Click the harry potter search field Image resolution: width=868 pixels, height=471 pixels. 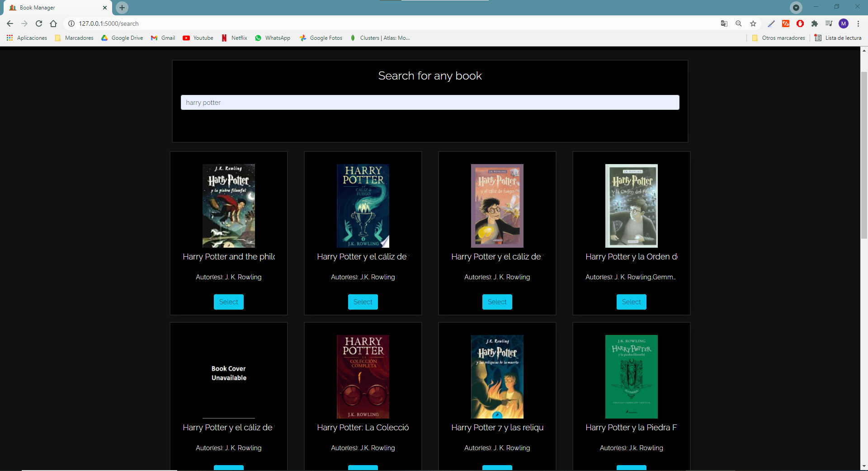(430, 103)
